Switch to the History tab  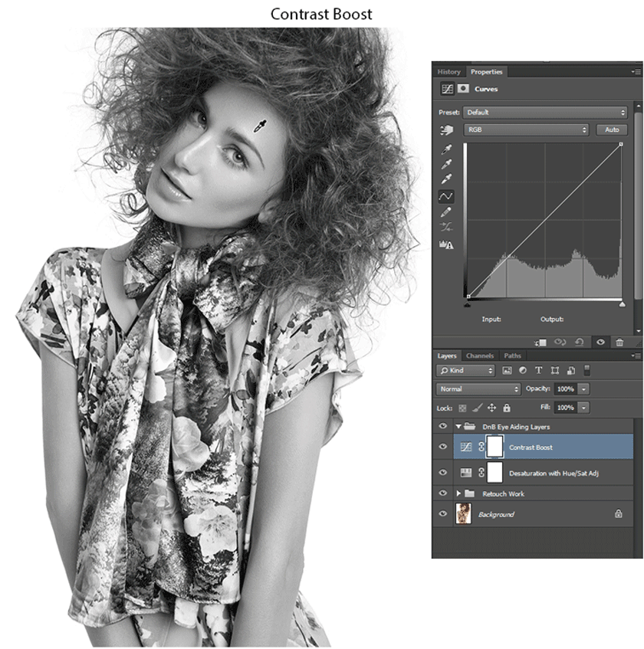click(x=449, y=71)
